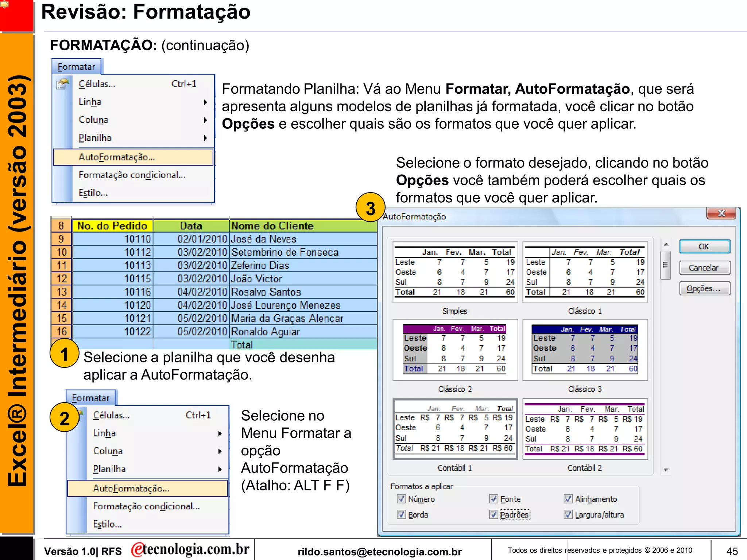
Task: Click cell 'Setembrino de Fonseca'
Action: (x=303, y=252)
